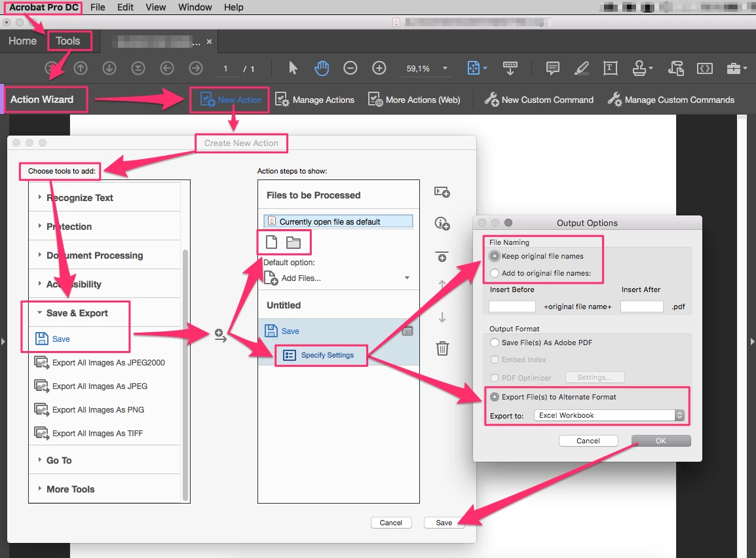Click the Insert After text field
This screenshot has height=558, width=756.
pos(642,307)
